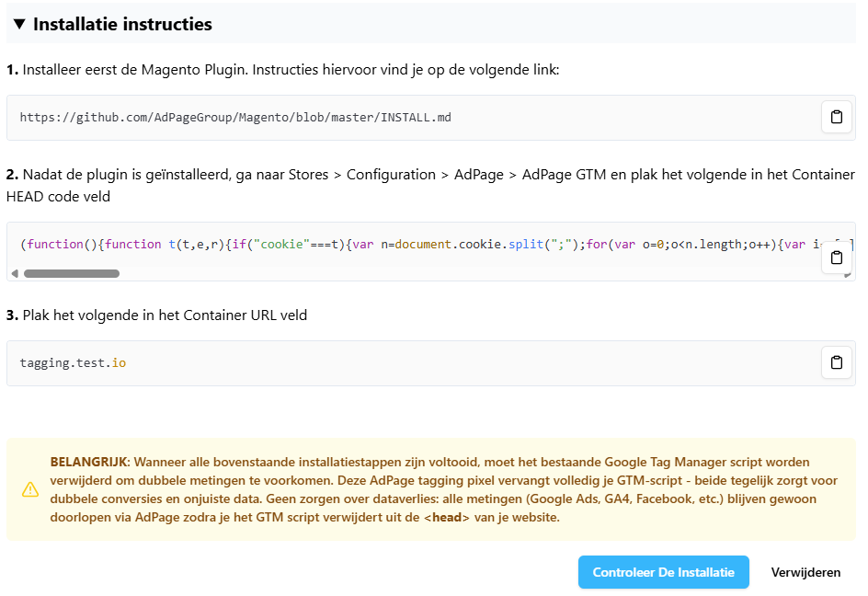Click the empty horizontal scrollbar track
The width and height of the screenshot is (868, 596).
click(x=460, y=273)
